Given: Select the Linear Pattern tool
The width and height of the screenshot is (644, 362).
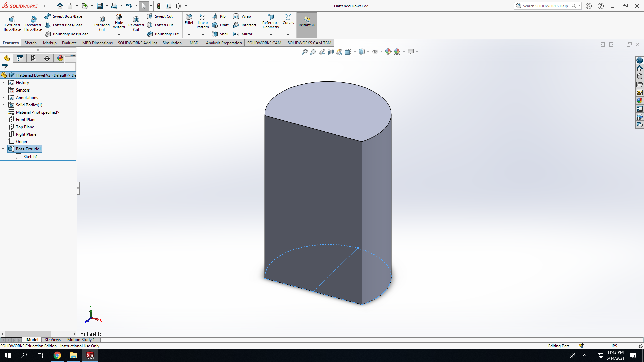Looking at the screenshot, I should point(203,22).
